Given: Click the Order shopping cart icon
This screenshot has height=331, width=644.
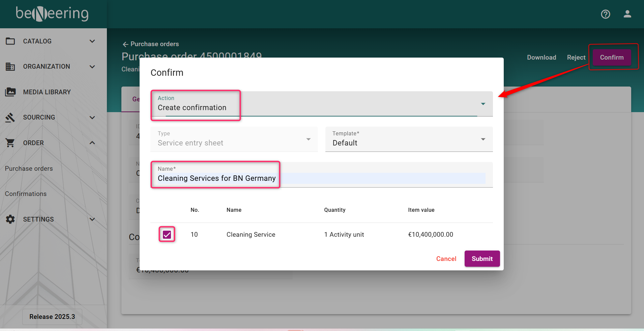Looking at the screenshot, I should [10, 143].
